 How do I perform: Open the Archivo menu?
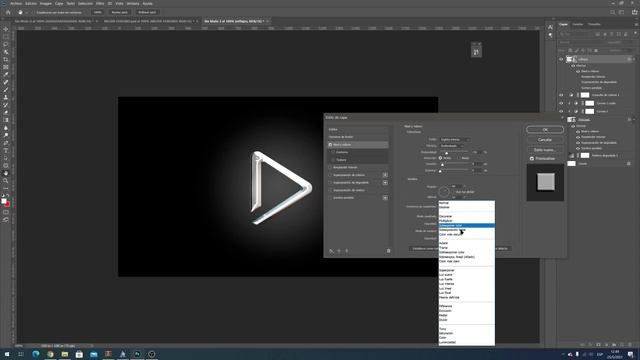pos(16,3)
